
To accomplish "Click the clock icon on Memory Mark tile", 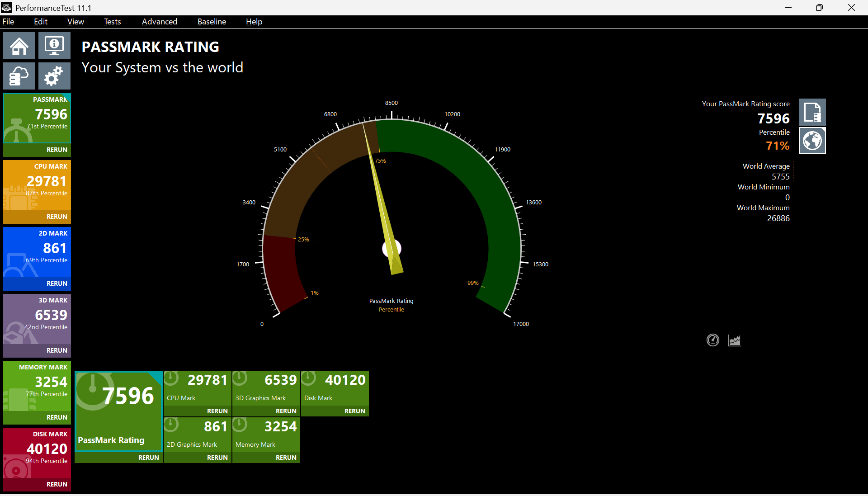I will [240, 425].
